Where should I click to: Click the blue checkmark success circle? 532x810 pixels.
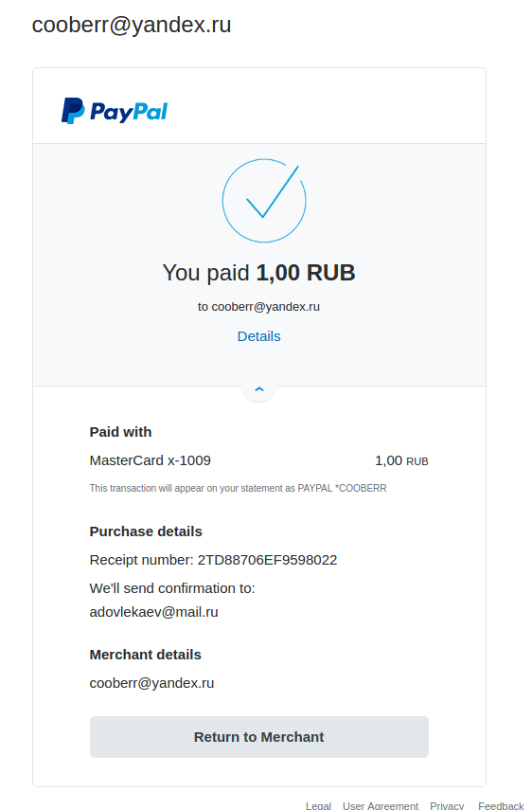pyautogui.click(x=264, y=201)
